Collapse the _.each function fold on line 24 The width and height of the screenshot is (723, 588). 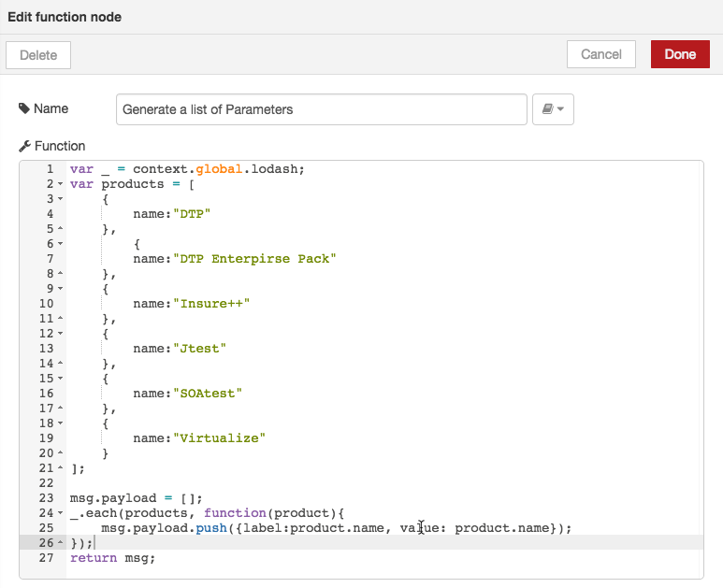[x=61, y=513]
